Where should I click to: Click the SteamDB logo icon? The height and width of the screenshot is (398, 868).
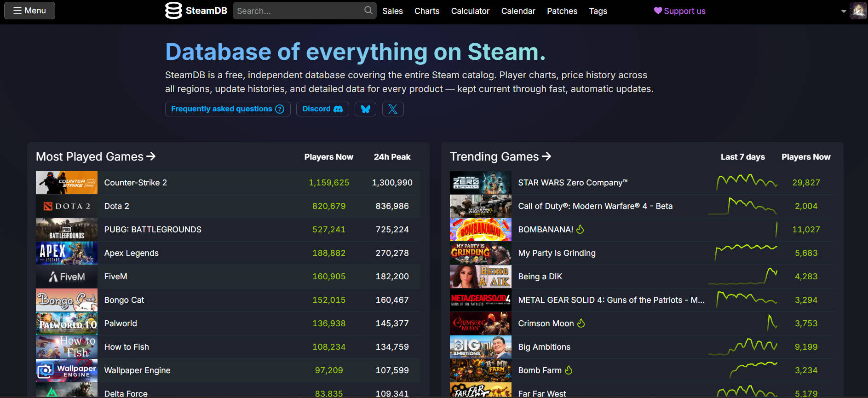[x=173, y=11]
